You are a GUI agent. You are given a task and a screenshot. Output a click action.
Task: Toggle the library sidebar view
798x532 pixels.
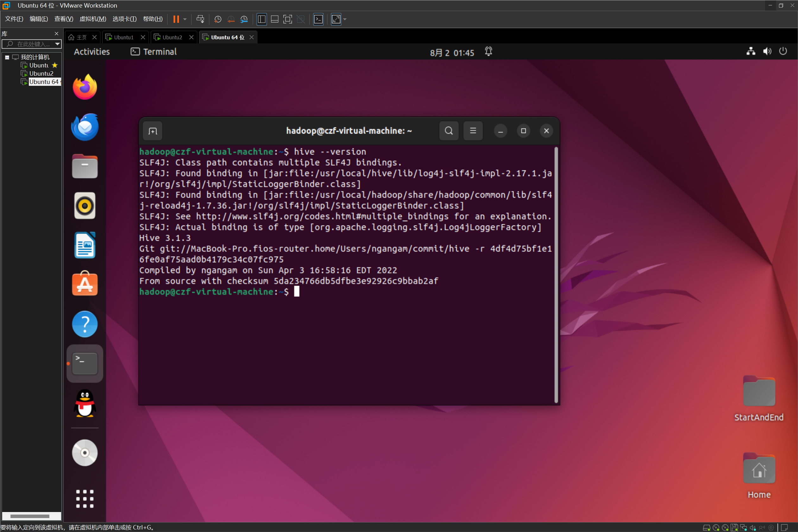tap(262, 19)
